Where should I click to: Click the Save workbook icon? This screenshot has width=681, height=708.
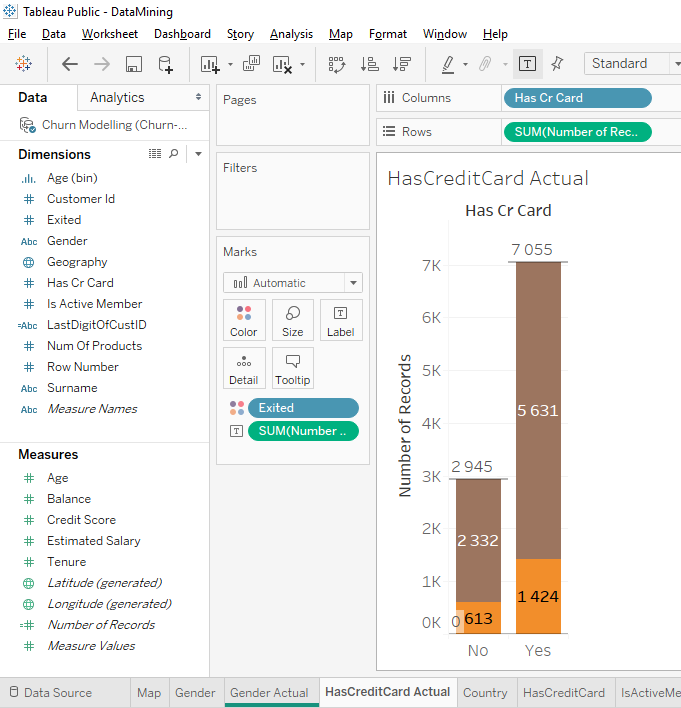click(x=133, y=64)
